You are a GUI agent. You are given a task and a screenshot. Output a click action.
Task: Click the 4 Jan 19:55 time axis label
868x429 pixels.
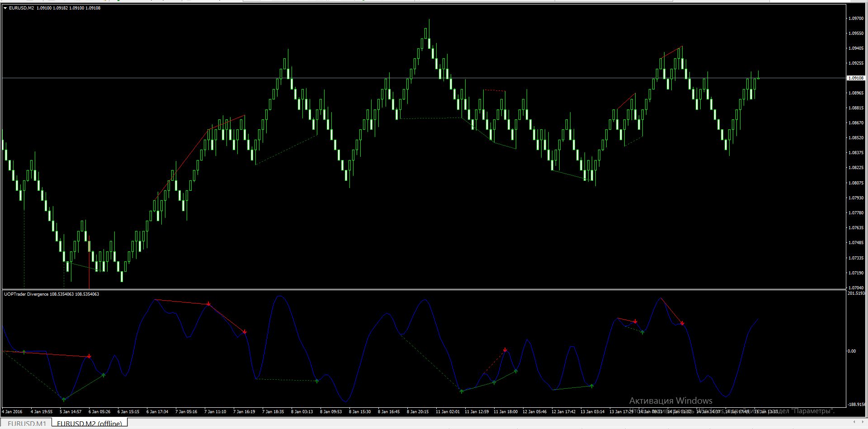42,412
